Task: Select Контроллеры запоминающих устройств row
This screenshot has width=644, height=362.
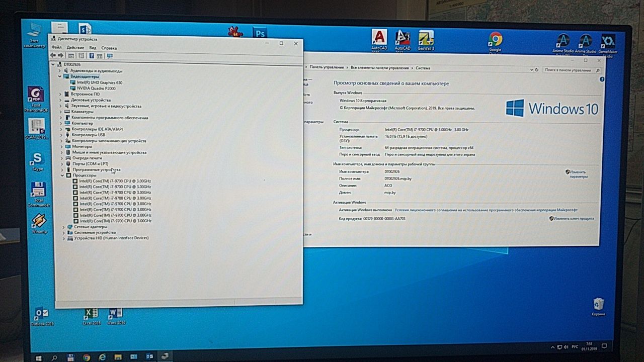Action: coord(106,141)
